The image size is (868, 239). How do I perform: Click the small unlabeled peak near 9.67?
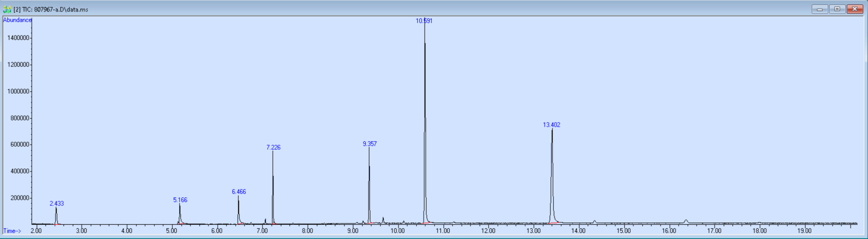383,220
